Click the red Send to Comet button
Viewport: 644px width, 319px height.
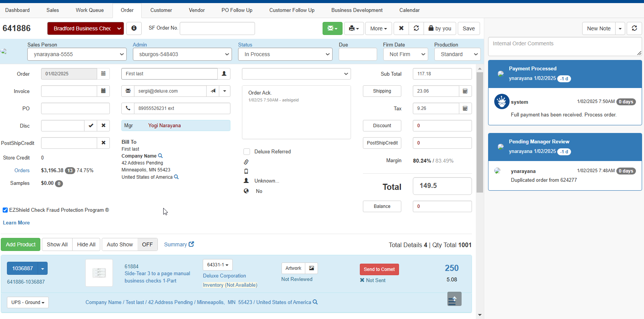click(x=379, y=269)
